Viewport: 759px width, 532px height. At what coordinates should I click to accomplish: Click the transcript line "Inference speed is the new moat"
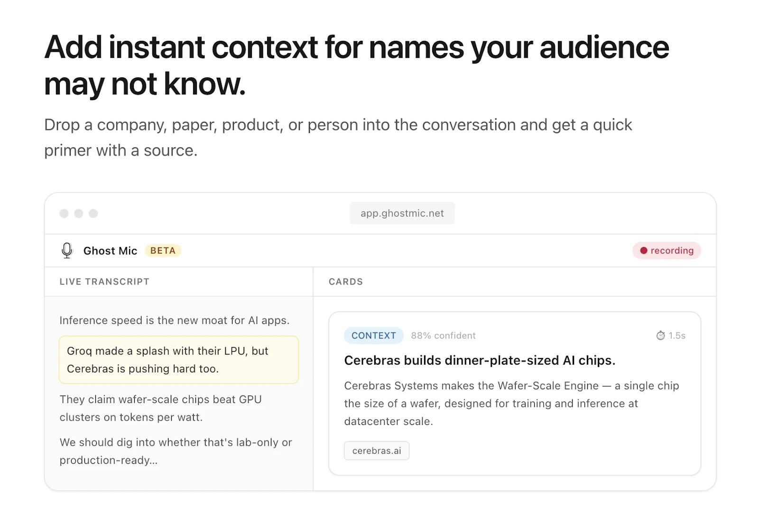(175, 321)
